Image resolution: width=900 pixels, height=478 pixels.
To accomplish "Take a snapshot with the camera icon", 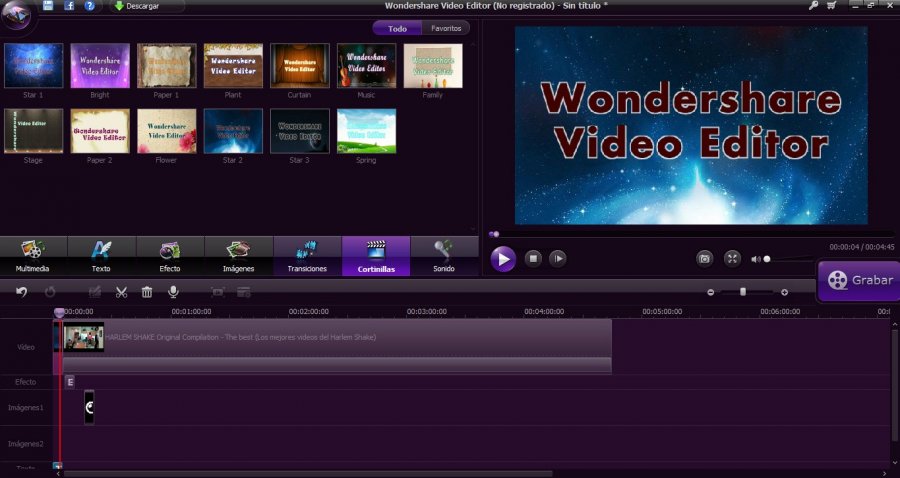I will (704, 259).
